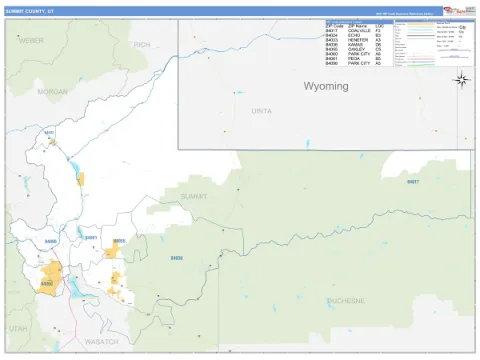
Task: Click the 84055 ZIP label on the map
Action: pyautogui.click(x=119, y=241)
